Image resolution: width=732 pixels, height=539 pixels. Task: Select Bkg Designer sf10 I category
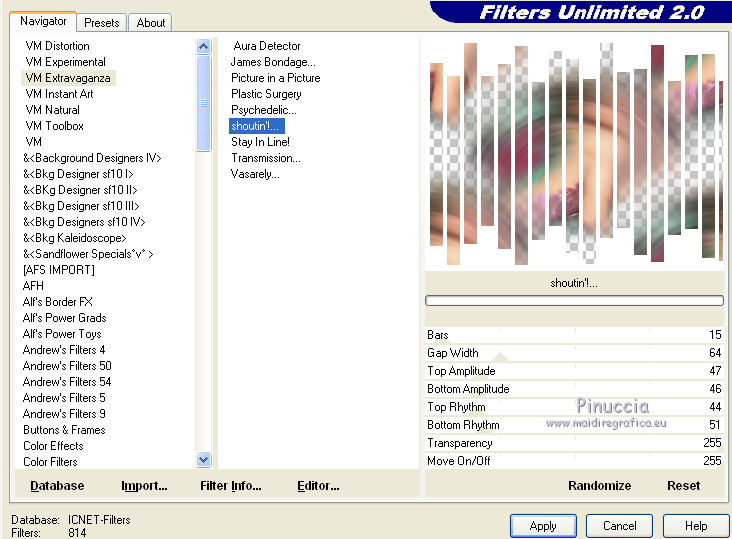tap(78, 174)
